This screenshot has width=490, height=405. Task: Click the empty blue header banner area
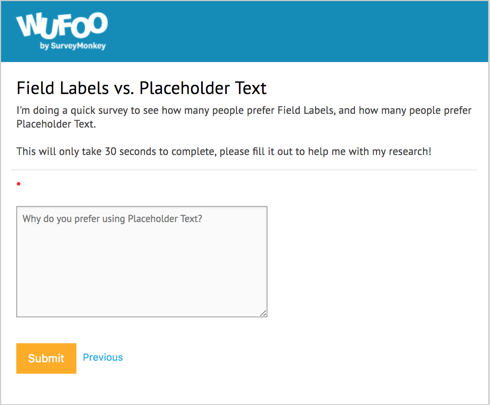coord(297,31)
